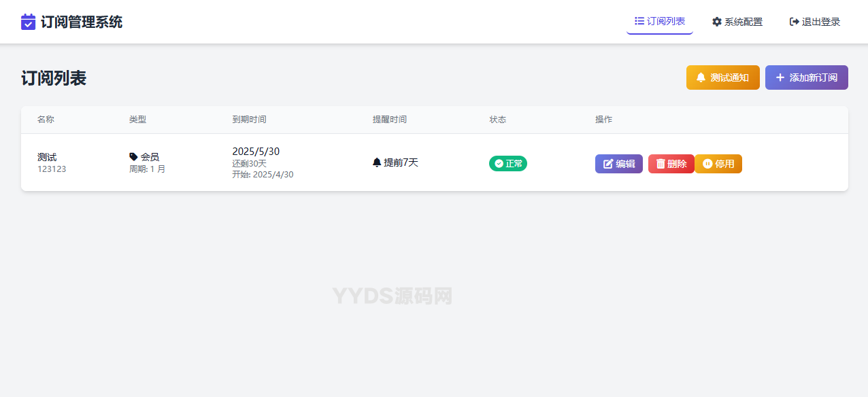The height and width of the screenshot is (397, 868).
Task: Click the bell icon on the 测试通知 button
Action: click(x=703, y=77)
